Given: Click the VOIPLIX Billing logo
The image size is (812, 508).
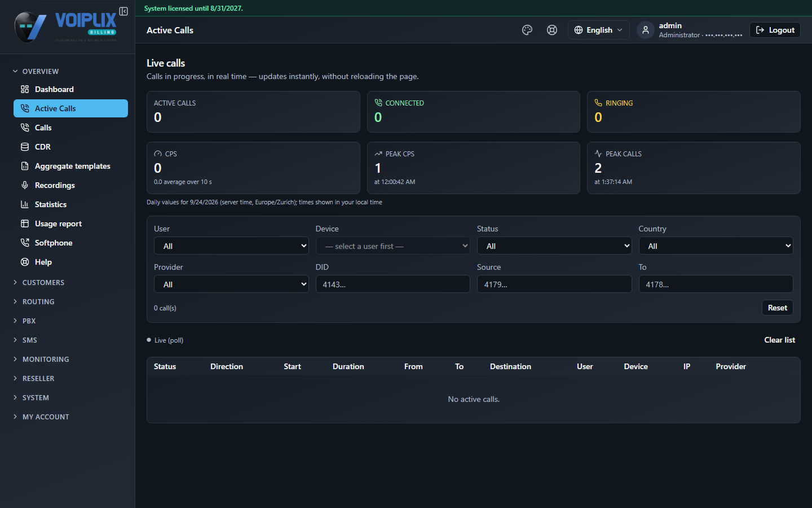Looking at the screenshot, I should [x=66, y=27].
